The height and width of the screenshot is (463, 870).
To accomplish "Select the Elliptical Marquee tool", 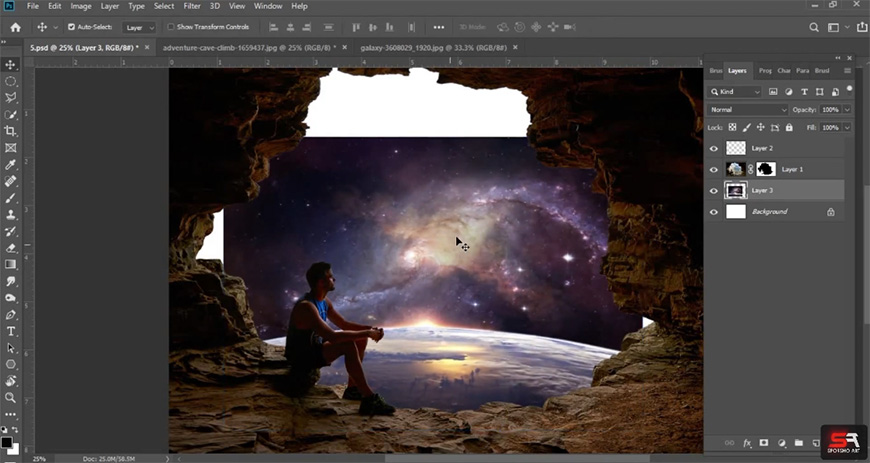I will click(x=10, y=81).
